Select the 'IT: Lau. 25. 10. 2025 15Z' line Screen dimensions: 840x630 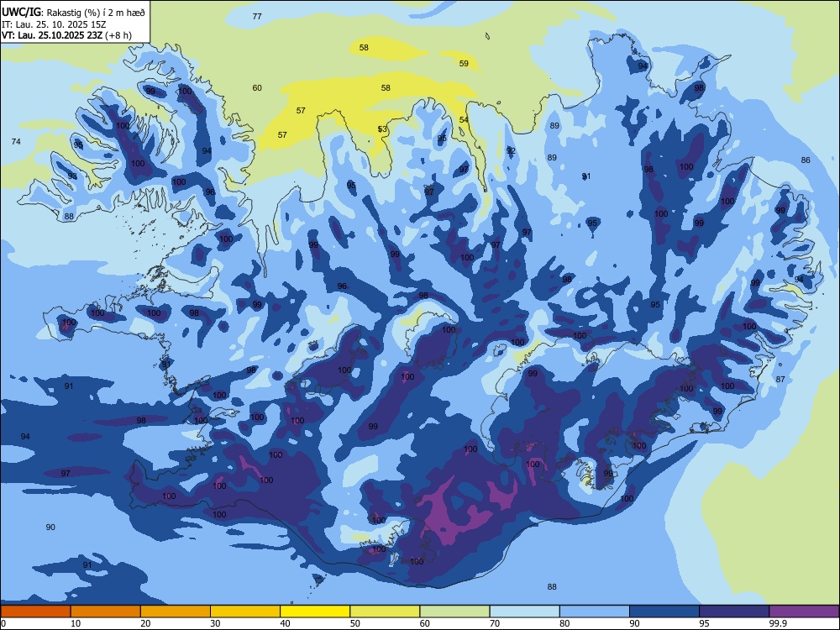tap(54, 24)
